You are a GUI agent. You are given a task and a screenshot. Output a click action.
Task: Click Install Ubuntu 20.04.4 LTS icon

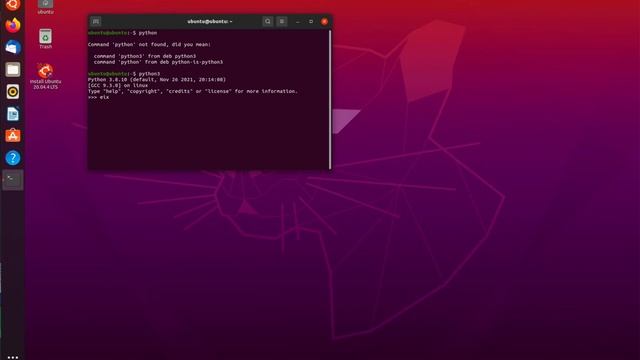pyautogui.click(x=45, y=76)
